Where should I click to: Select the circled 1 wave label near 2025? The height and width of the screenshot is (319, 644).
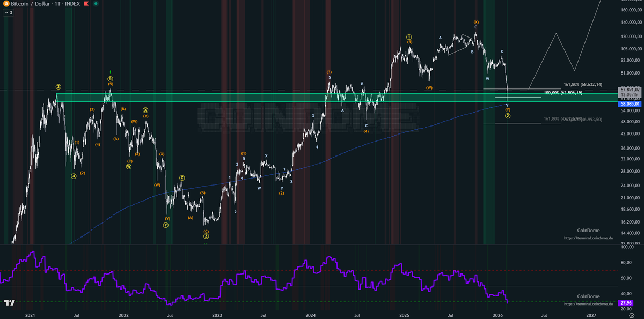click(x=409, y=36)
